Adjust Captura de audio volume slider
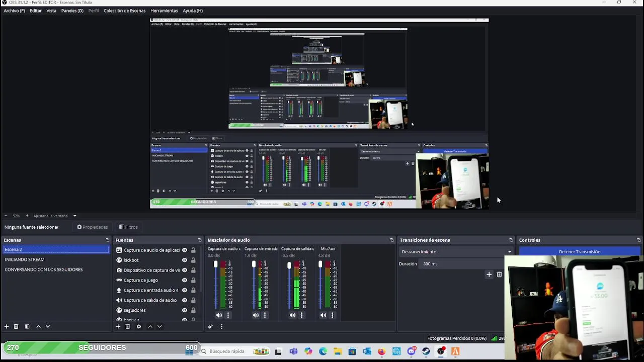 [x=216, y=264]
